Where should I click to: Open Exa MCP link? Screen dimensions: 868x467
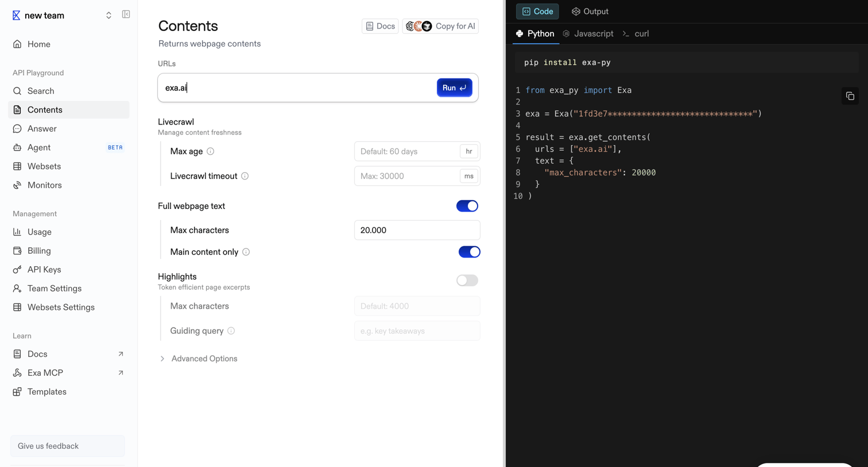pyautogui.click(x=69, y=373)
